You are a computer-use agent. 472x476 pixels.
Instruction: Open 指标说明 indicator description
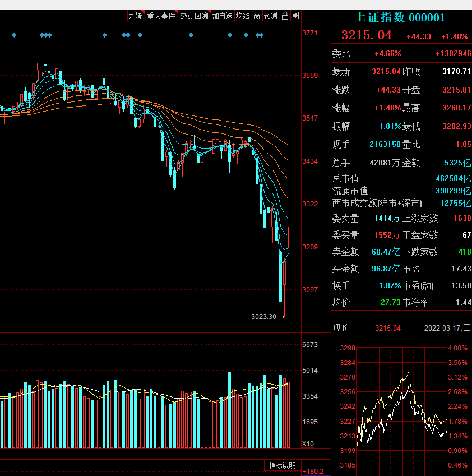click(283, 465)
